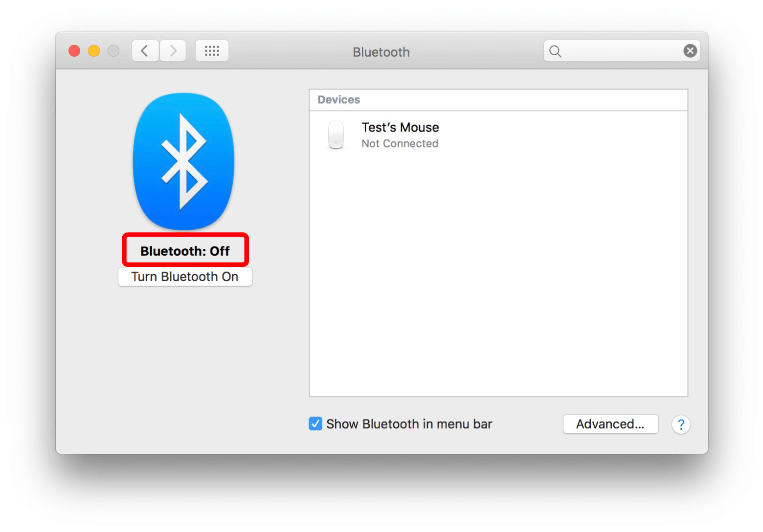This screenshot has height=532, width=763.
Task: Click the large blue Bluetooth logo
Action: (183, 161)
